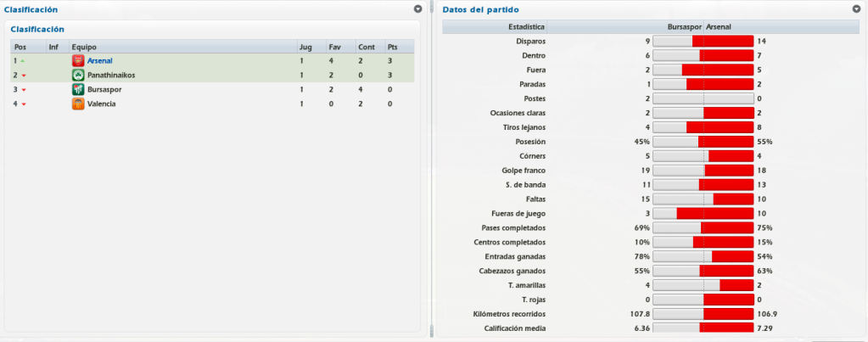The height and width of the screenshot is (342, 868).
Task: Click the Arsenal club badge icon
Action: pos(78,61)
